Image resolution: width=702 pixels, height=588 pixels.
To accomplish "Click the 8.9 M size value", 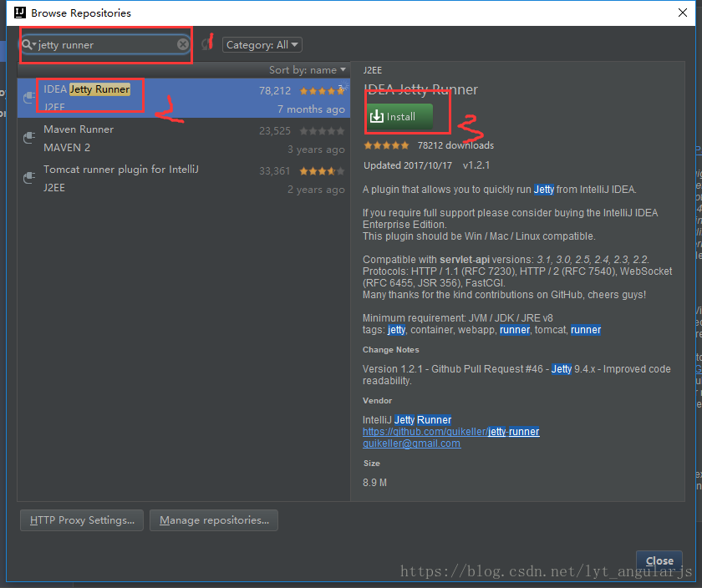I will (x=374, y=483).
